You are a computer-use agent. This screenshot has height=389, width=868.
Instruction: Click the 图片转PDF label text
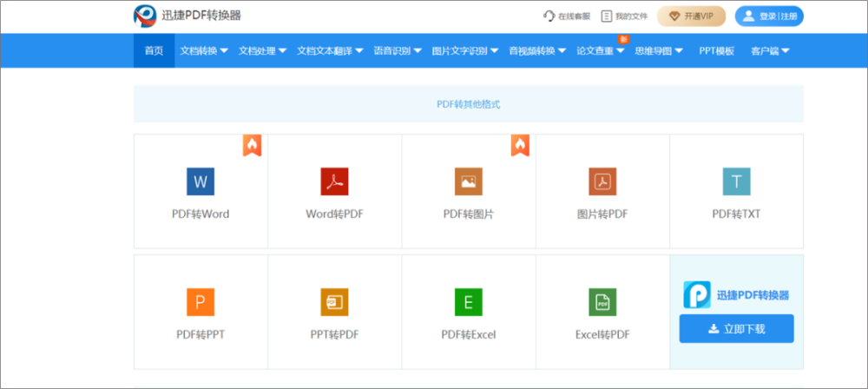point(602,214)
